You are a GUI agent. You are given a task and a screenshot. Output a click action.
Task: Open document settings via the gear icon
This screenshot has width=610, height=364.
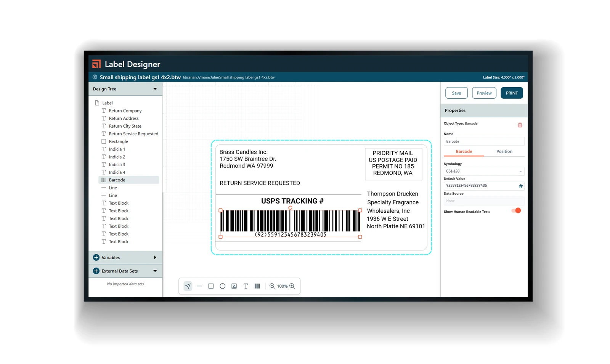pyautogui.click(x=95, y=77)
